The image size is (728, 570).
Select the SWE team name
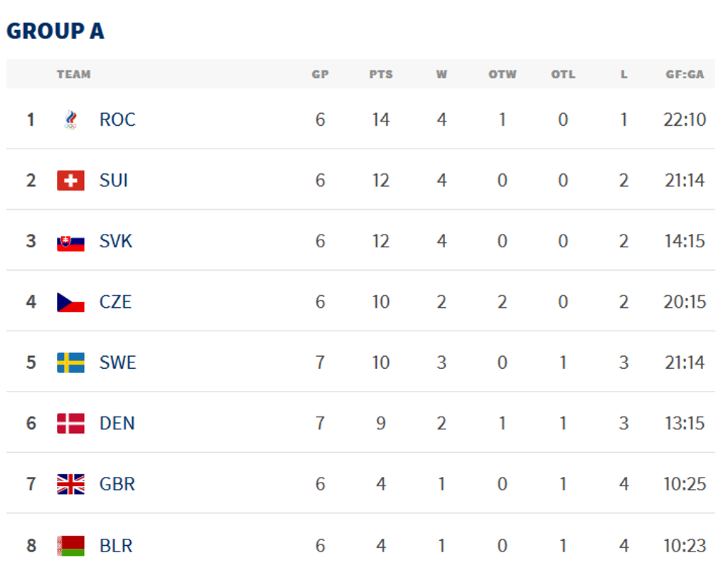point(117,362)
